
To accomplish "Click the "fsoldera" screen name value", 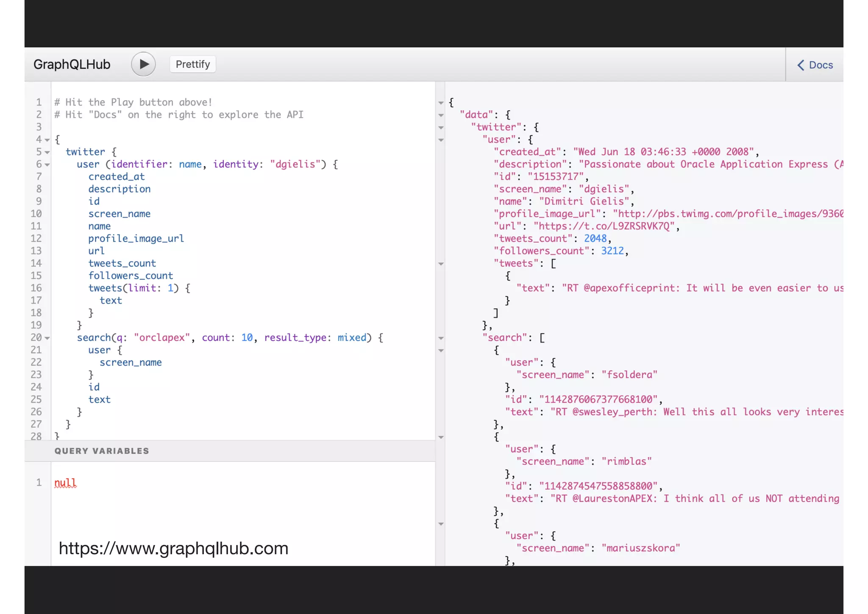I will tap(629, 374).
